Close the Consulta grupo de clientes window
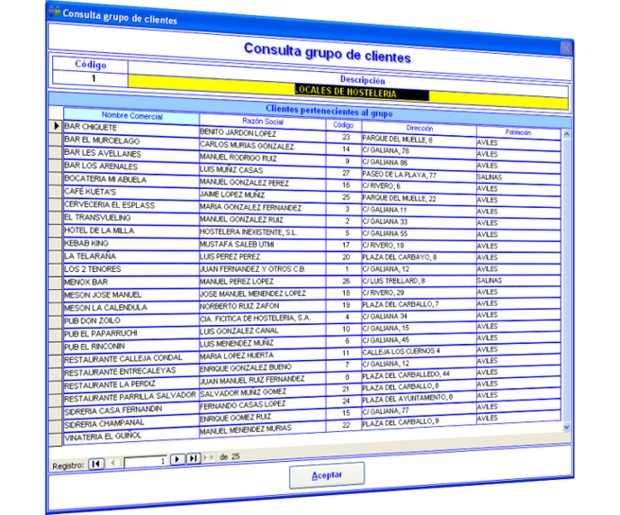The width and height of the screenshot is (620, 515). (566, 48)
